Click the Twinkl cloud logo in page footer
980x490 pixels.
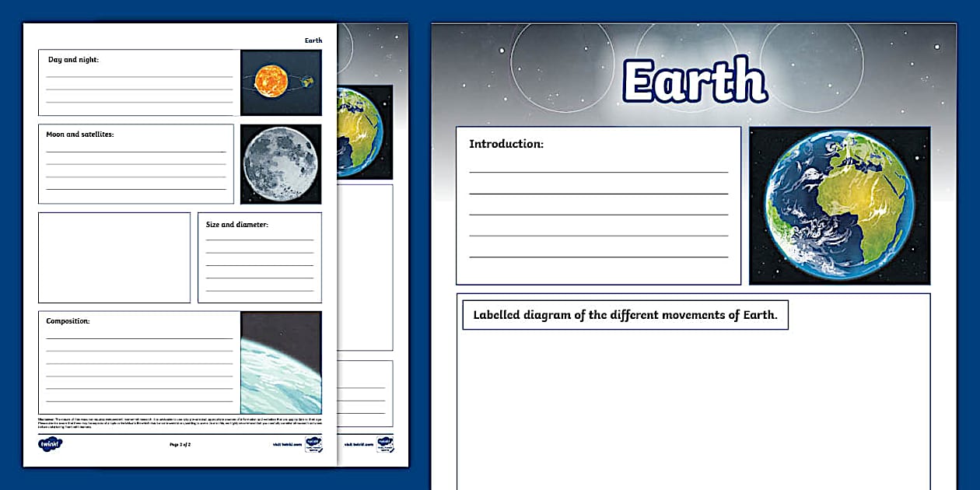pyautogui.click(x=50, y=444)
